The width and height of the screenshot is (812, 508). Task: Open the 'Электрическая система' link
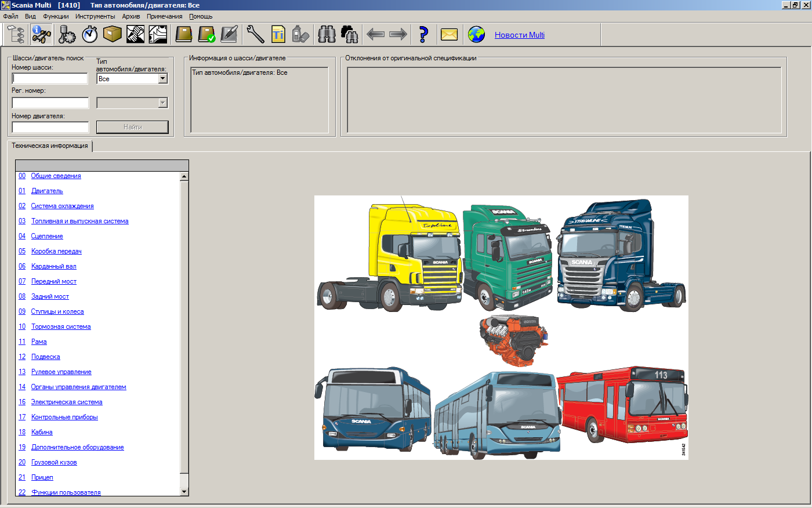click(x=67, y=402)
